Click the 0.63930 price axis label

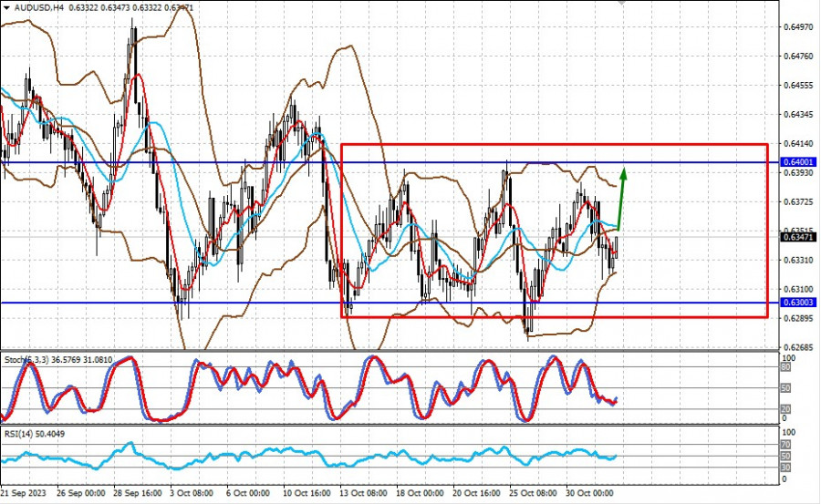coord(798,173)
